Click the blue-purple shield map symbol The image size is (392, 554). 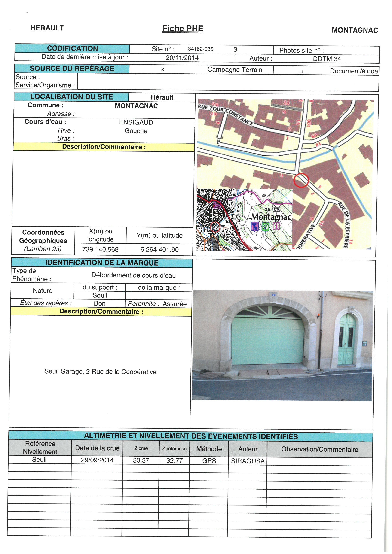tap(255, 226)
